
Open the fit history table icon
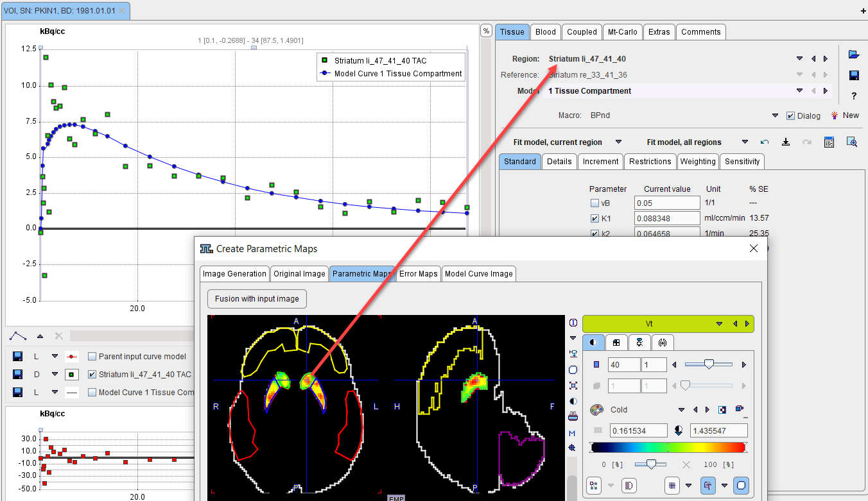829,142
